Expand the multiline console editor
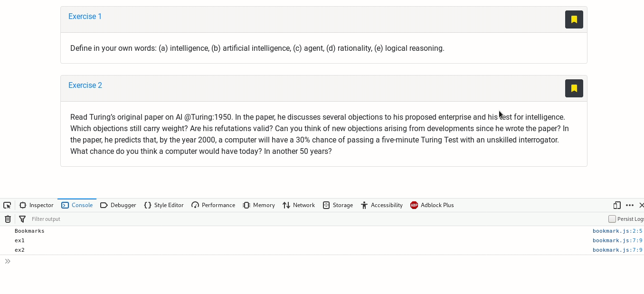Viewport: 644px width, 294px height. point(8,261)
